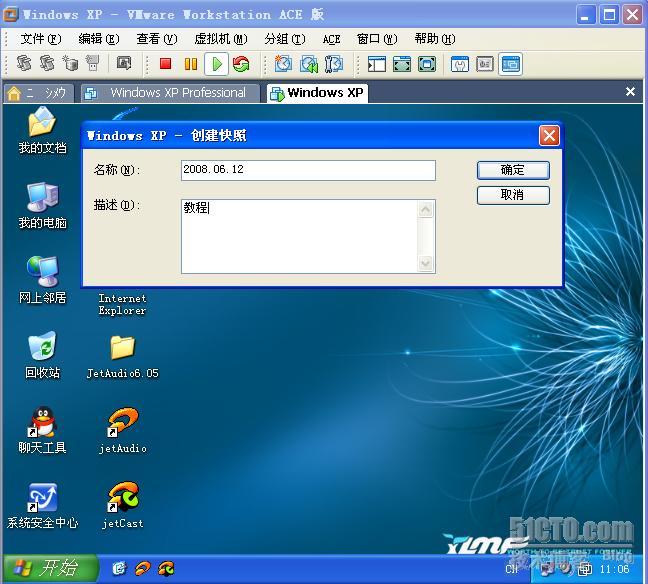The image size is (648, 584).
Task: Click the Take Snapshot toolbar icon
Action: click(283, 64)
